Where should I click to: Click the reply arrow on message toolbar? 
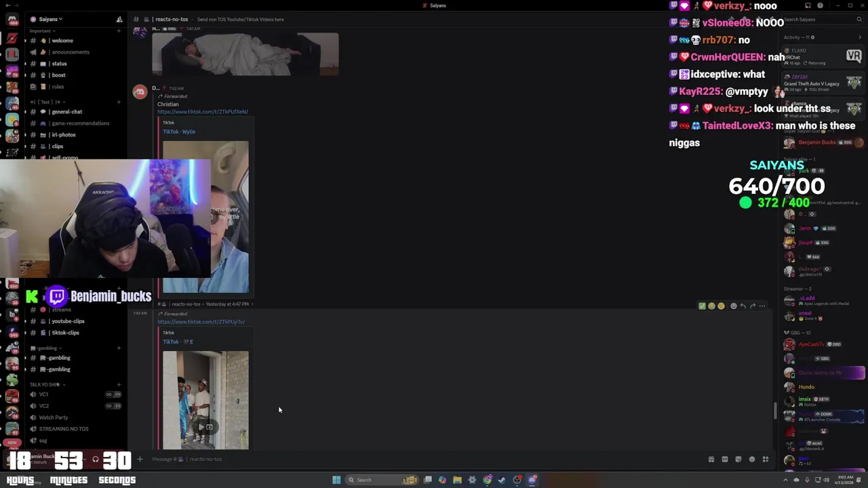(743, 306)
